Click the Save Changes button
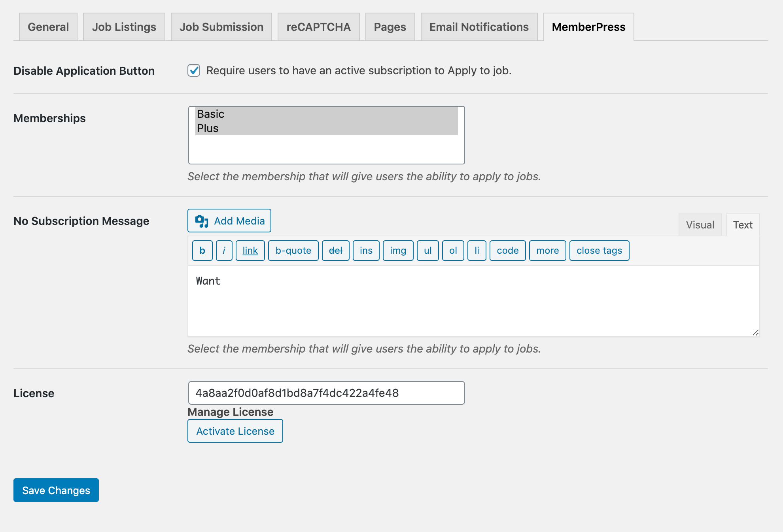The height and width of the screenshot is (532, 783). click(x=56, y=490)
